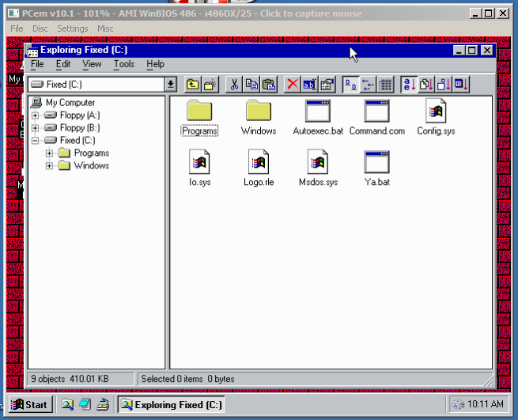Select the Command.com file icon

pyautogui.click(x=376, y=111)
